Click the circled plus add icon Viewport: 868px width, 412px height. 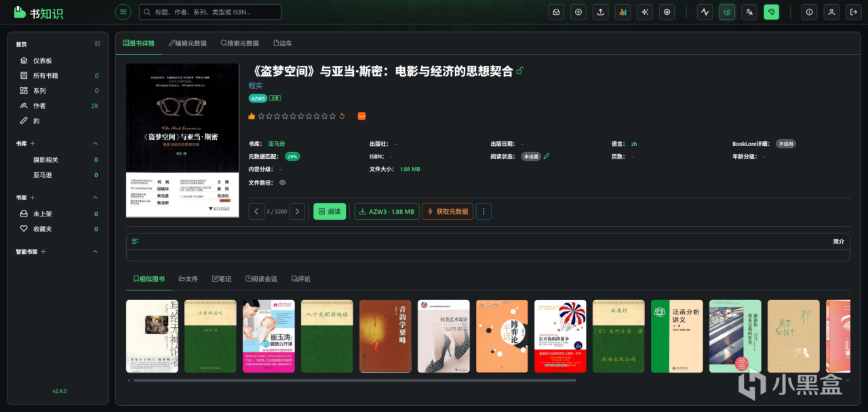pyautogui.click(x=578, y=12)
